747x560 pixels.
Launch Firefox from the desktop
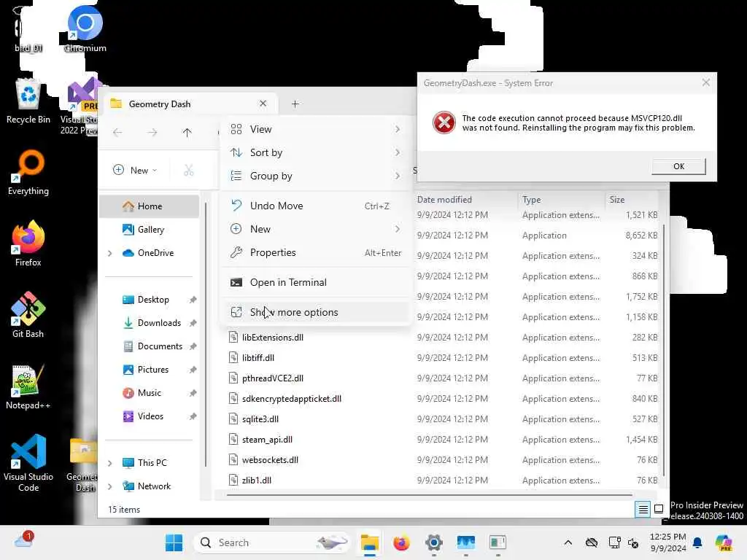click(x=28, y=244)
